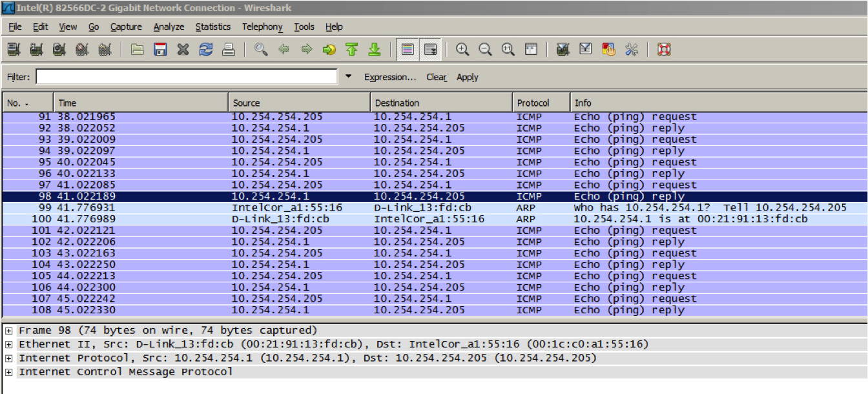Select packet 105 at time 44.022213

434,276
